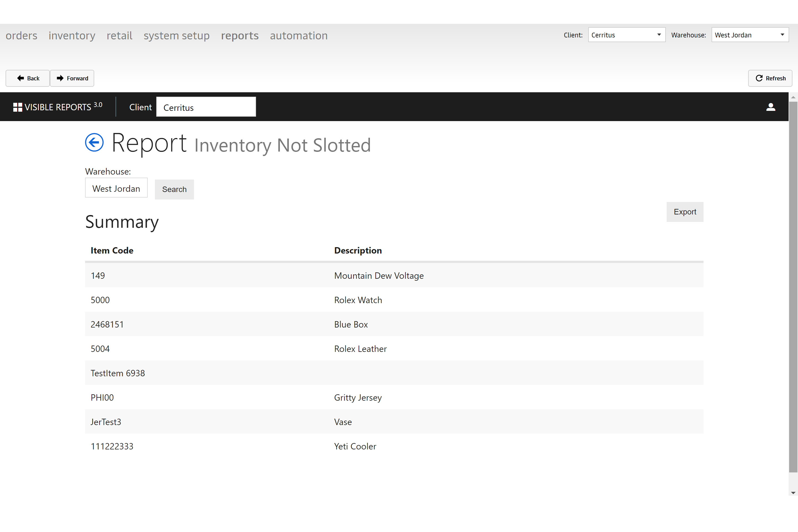This screenshot has width=798, height=532.
Task: Select the Blue Box description
Action: [351, 324]
